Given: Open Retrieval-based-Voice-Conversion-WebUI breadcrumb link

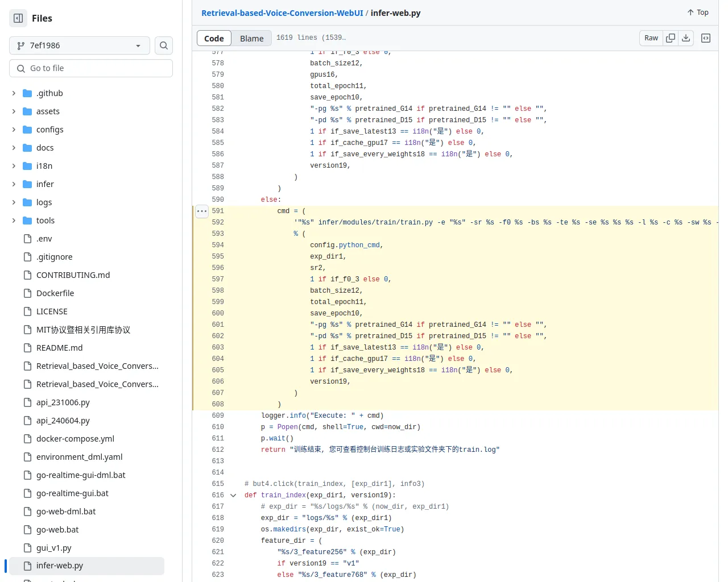Looking at the screenshot, I should click(x=282, y=13).
